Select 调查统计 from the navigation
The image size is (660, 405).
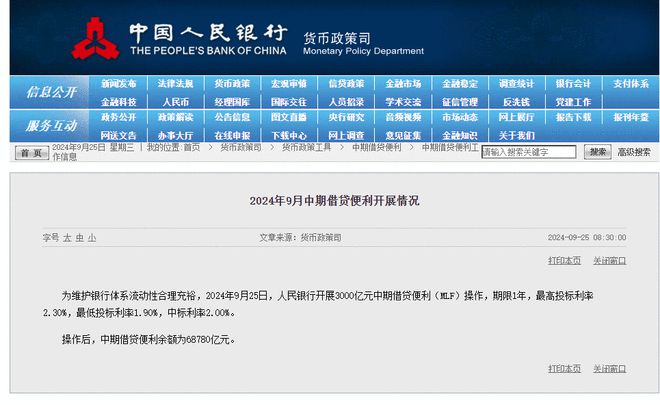517,84
